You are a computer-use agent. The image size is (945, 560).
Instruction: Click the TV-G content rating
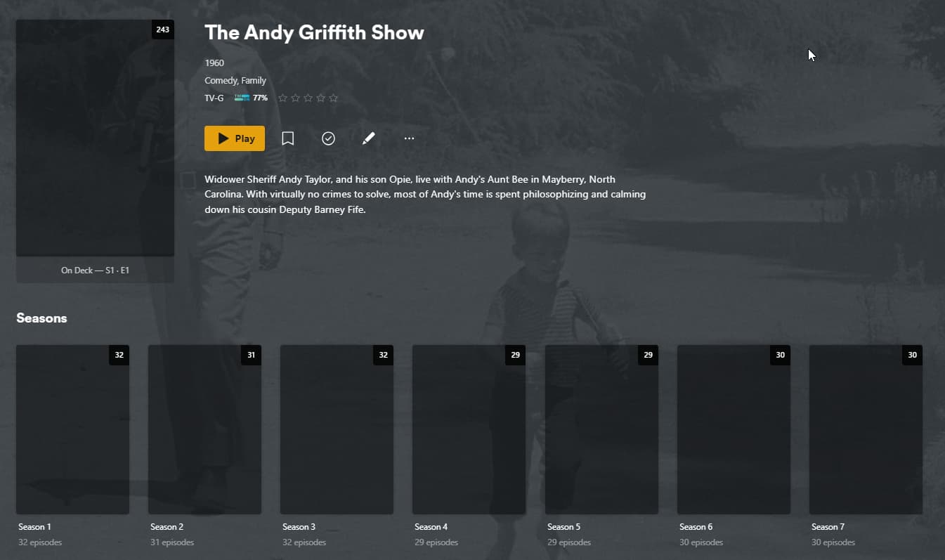[214, 98]
